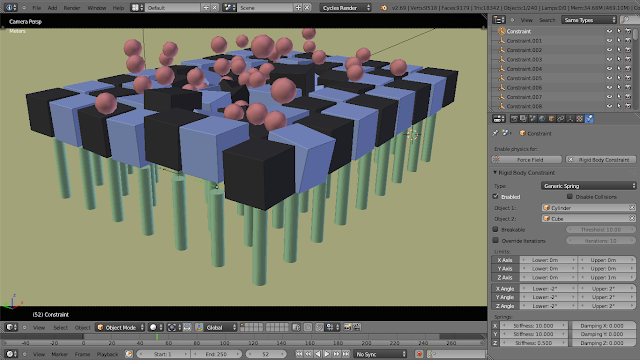Screen dimensions: 640x360
Task: Open the No Sync dropdown
Action: click(380, 354)
